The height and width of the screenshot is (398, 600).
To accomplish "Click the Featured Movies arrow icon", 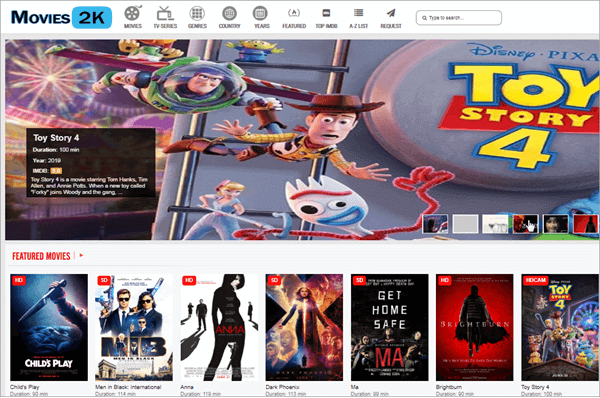I will (x=81, y=255).
